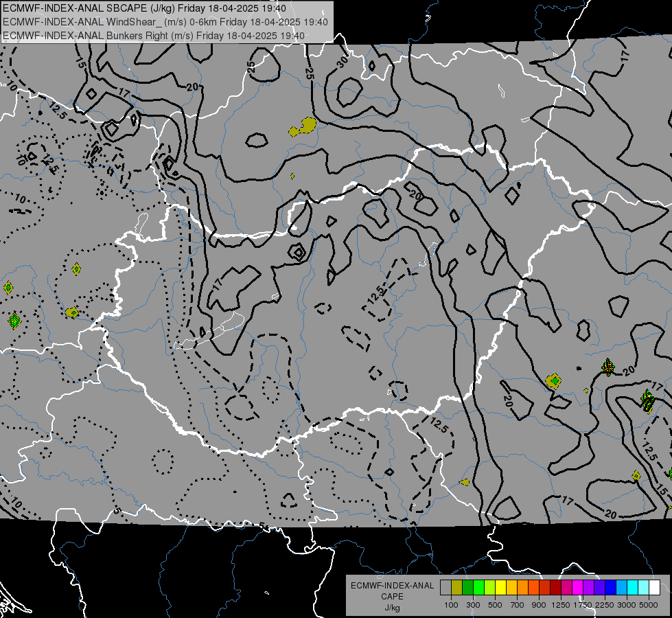
Task: Click the '1250' legend value
Action: tap(561, 605)
